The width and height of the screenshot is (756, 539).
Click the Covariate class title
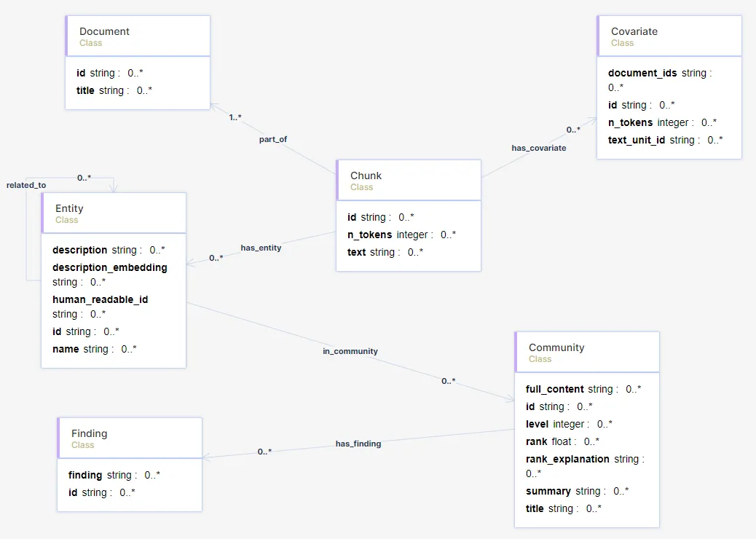point(634,31)
